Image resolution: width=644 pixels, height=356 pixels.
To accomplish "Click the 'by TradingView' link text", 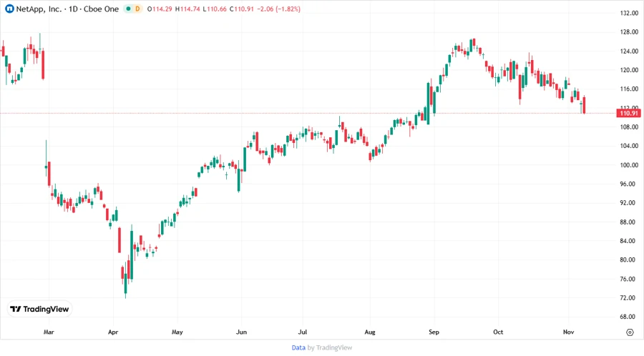I will (330, 347).
